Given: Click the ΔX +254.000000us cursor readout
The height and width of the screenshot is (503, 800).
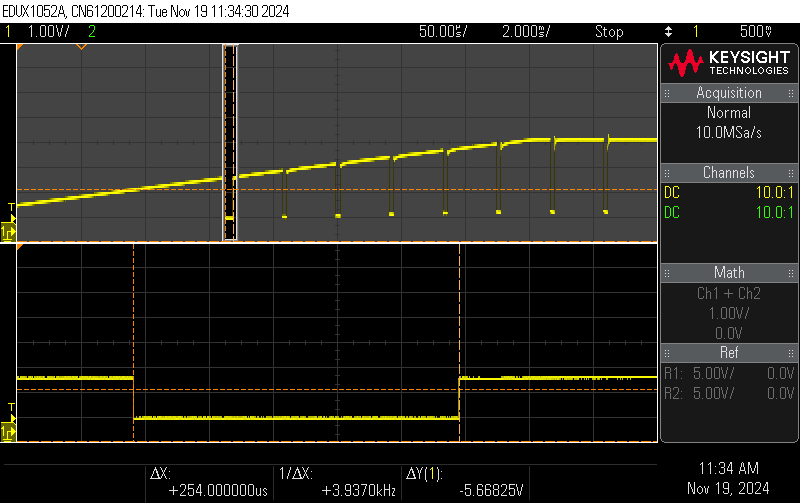Looking at the screenshot, I should pyautogui.click(x=209, y=482).
